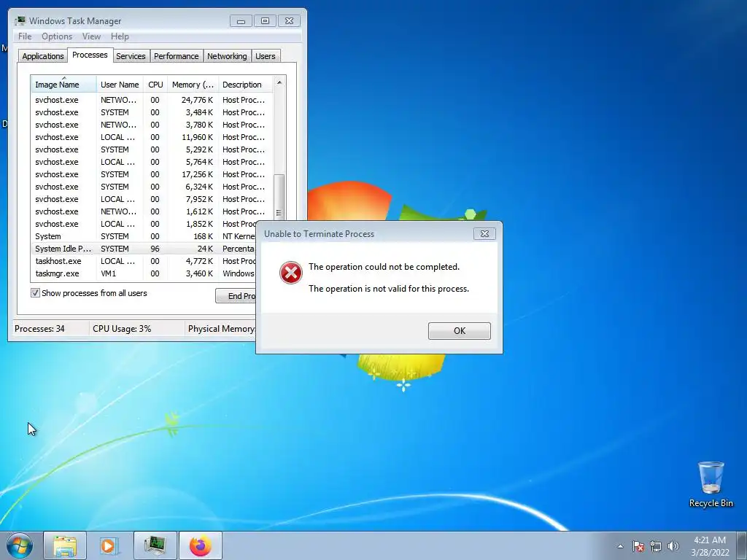Screen dimensions: 747x560
Task: Click the volume speaker tray icon
Action: pyautogui.click(x=673, y=546)
